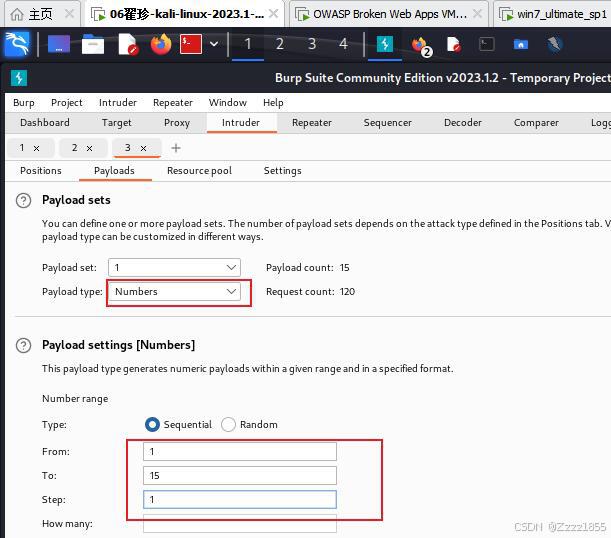Close Intruder attack tab 3
611x538 pixels.
143,148
